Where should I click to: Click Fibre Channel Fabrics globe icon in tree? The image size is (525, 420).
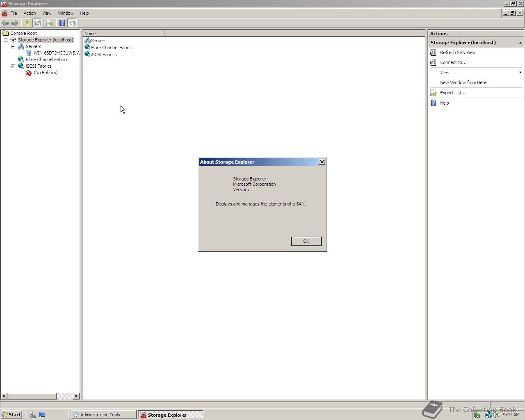tap(21, 59)
